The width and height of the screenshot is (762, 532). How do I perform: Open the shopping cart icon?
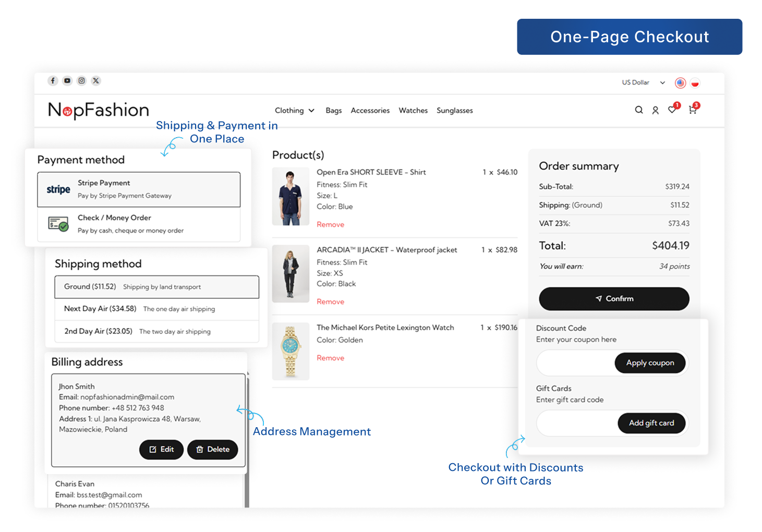693,110
